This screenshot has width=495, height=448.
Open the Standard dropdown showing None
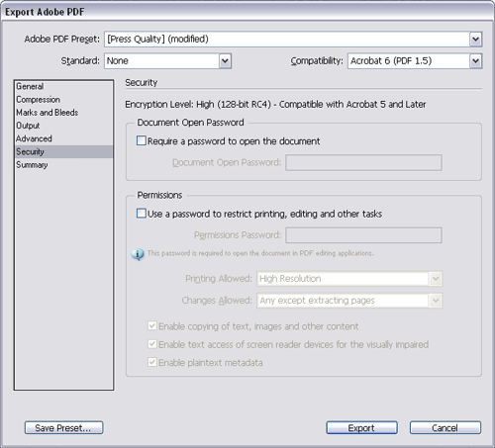pos(167,61)
